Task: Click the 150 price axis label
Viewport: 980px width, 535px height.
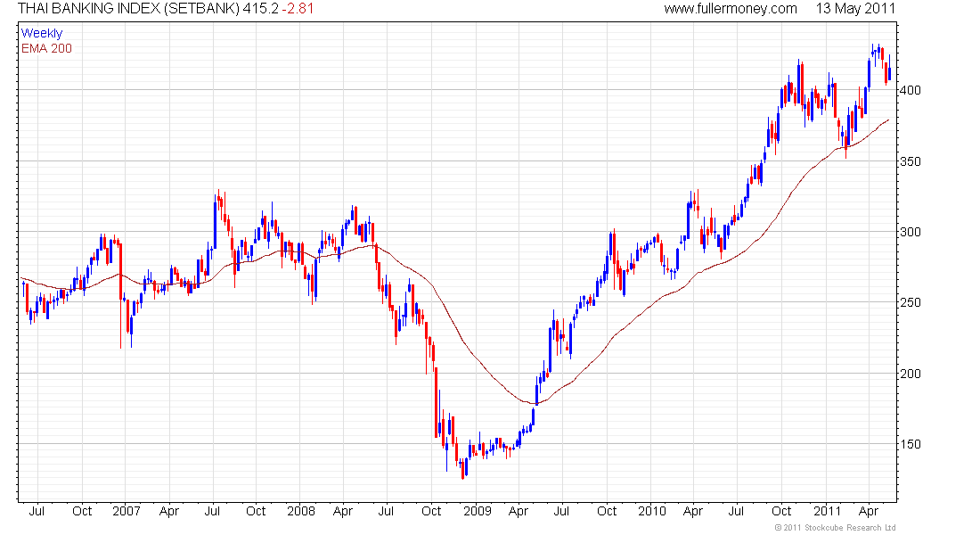Action: [910, 444]
